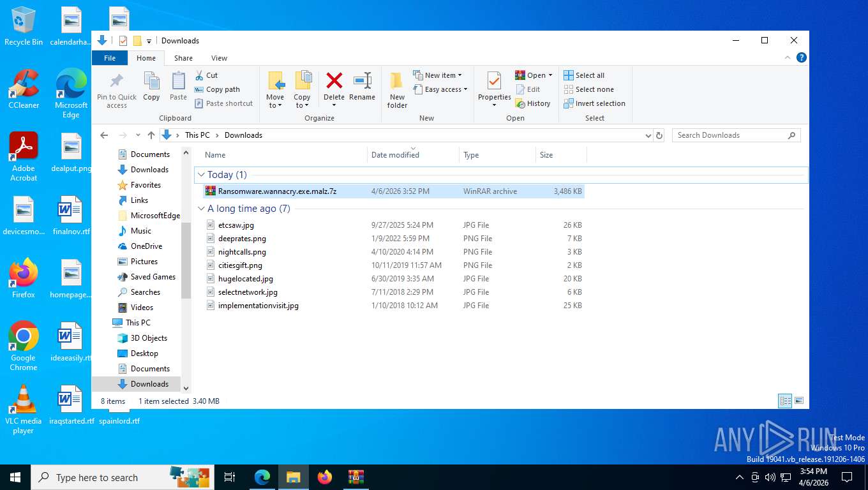Open WinRAR from the taskbar
Screen dimensions: 868x490
pos(355,477)
